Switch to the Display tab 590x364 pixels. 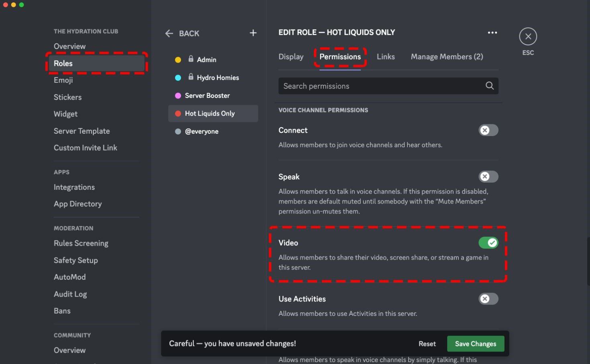pos(291,57)
